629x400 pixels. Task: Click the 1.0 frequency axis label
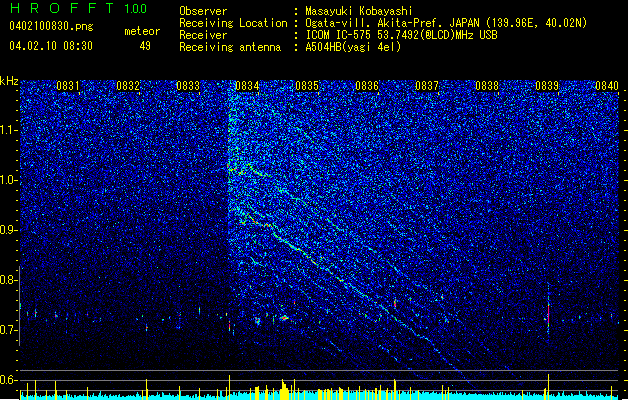9,180
